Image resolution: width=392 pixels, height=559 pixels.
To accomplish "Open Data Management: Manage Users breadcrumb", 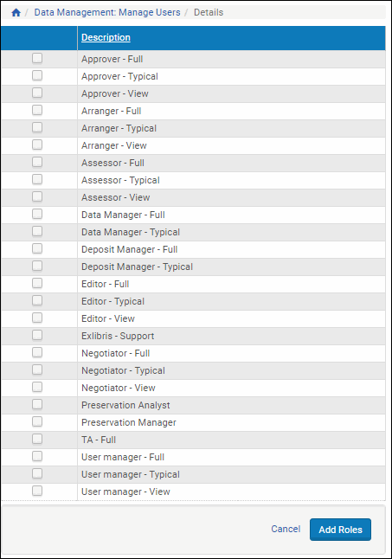I will tap(107, 12).
